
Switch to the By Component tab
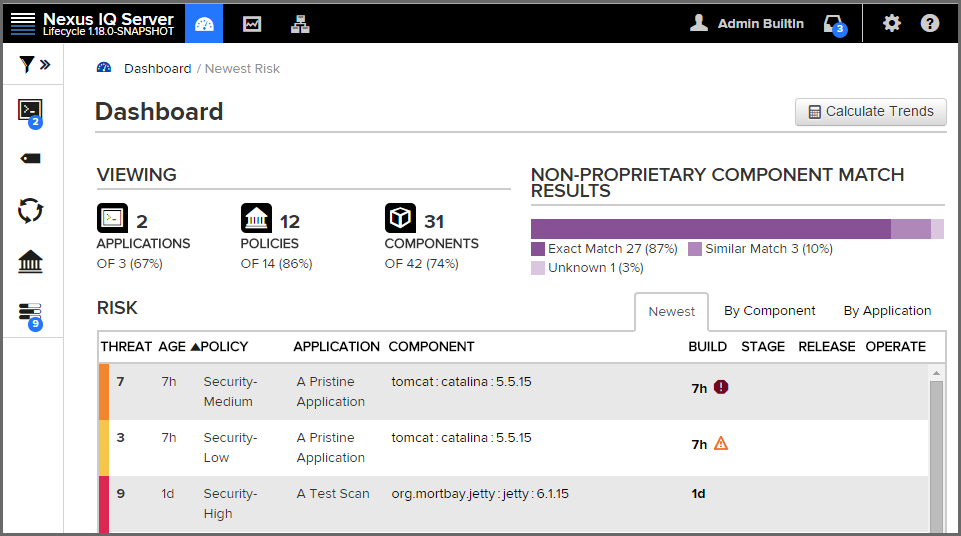tap(770, 311)
